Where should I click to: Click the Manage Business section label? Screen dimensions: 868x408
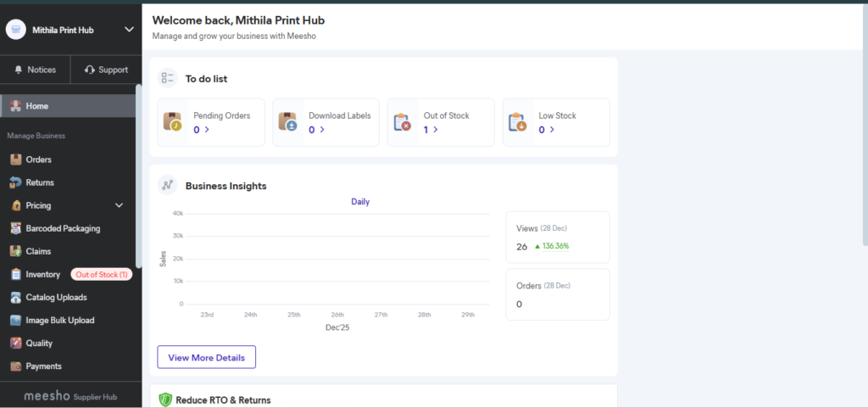pyautogui.click(x=36, y=136)
